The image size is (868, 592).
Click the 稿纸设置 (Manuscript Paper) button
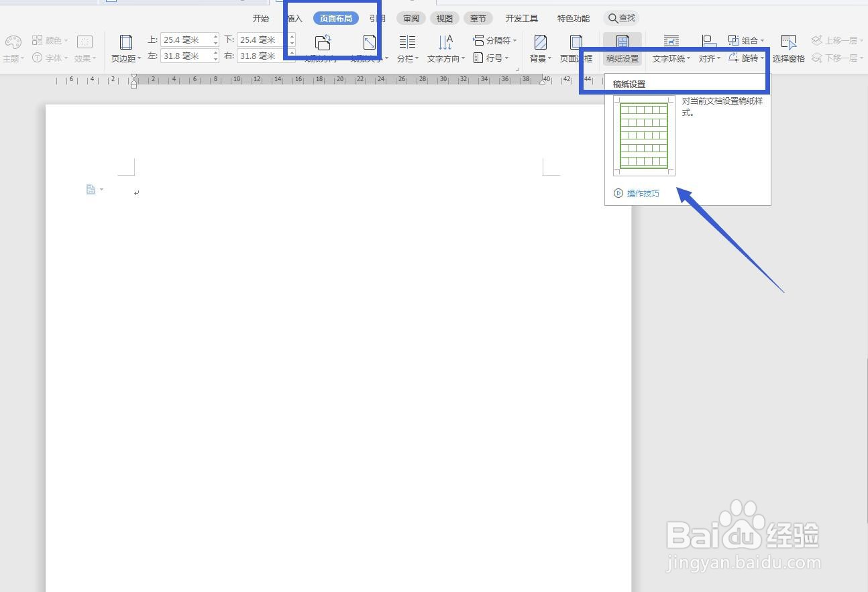pyautogui.click(x=622, y=49)
